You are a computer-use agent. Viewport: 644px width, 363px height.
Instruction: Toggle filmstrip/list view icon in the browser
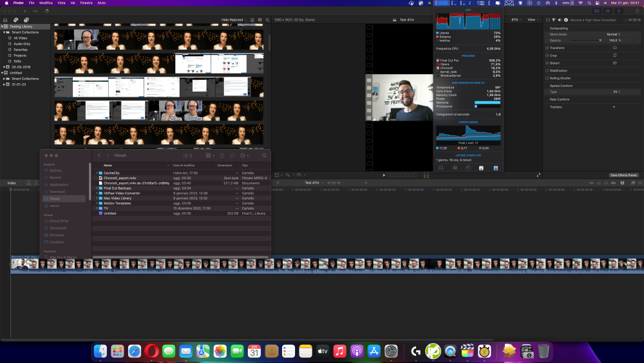pyautogui.click(x=260, y=20)
